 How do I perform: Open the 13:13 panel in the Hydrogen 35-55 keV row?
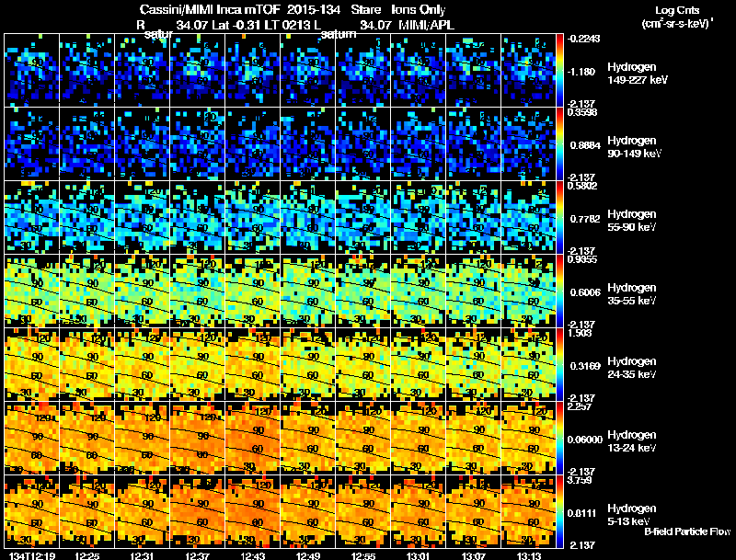pyautogui.click(x=528, y=291)
